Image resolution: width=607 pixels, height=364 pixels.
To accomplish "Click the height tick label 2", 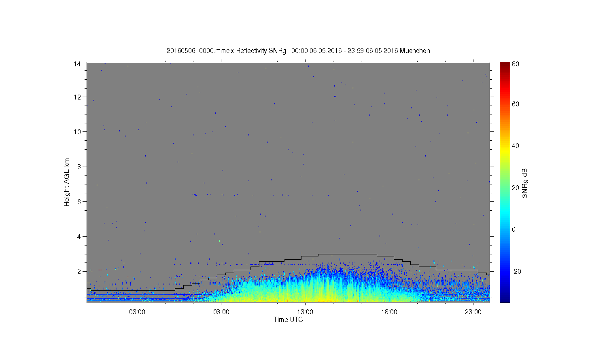I will (x=79, y=271).
